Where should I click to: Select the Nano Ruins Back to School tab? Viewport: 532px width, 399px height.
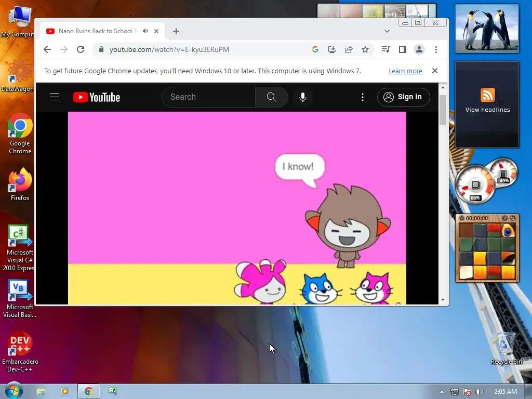[x=103, y=31]
